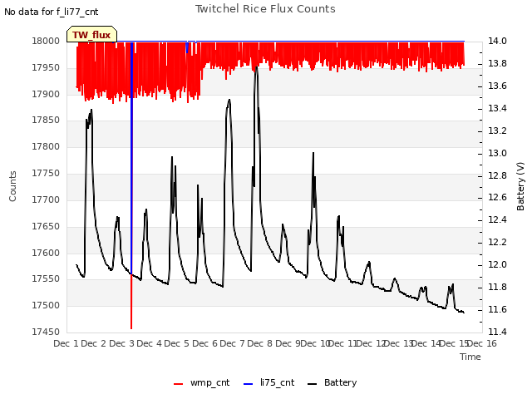This screenshot has height=399, width=532.
Task: Click the 17650 counts axis label
Action: click(x=46, y=226)
